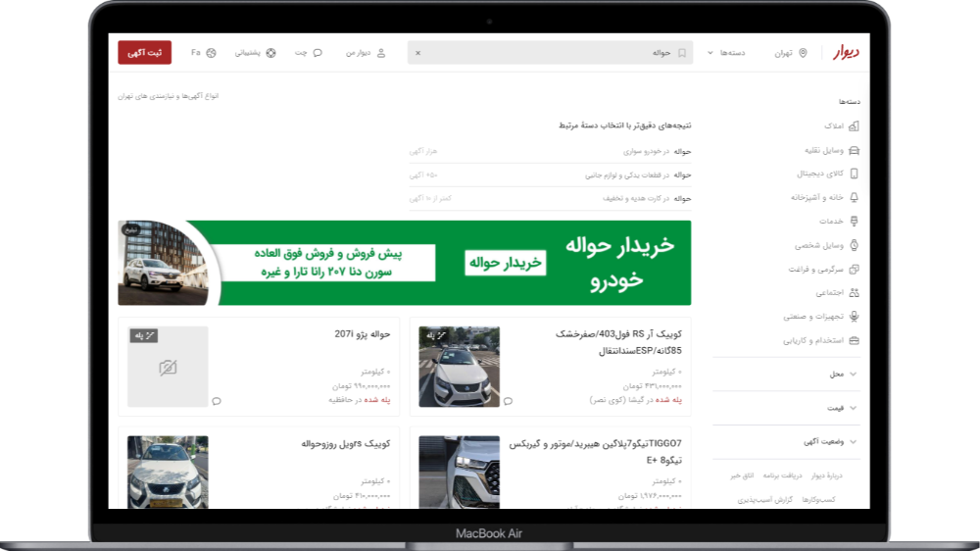Click the phone icon beside کالای دیجیتال

click(x=854, y=174)
